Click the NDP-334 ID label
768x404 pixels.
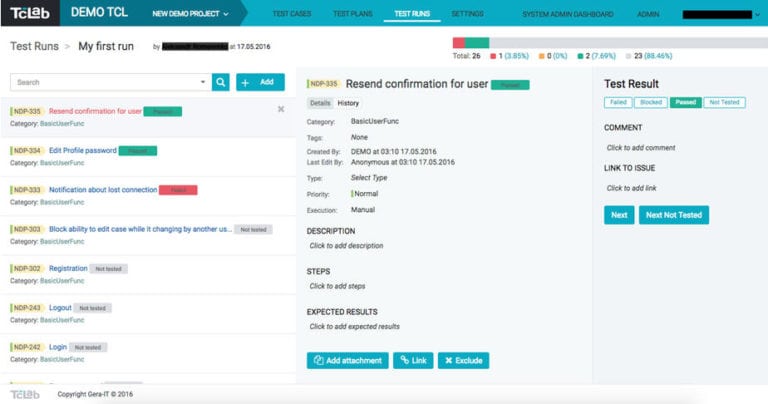coord(27,150)
